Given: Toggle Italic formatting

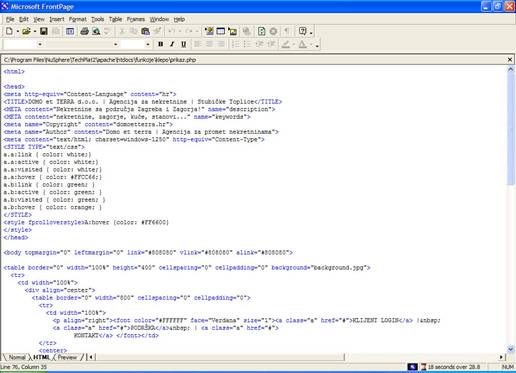Looking at the screenshot, I should 172,44.
